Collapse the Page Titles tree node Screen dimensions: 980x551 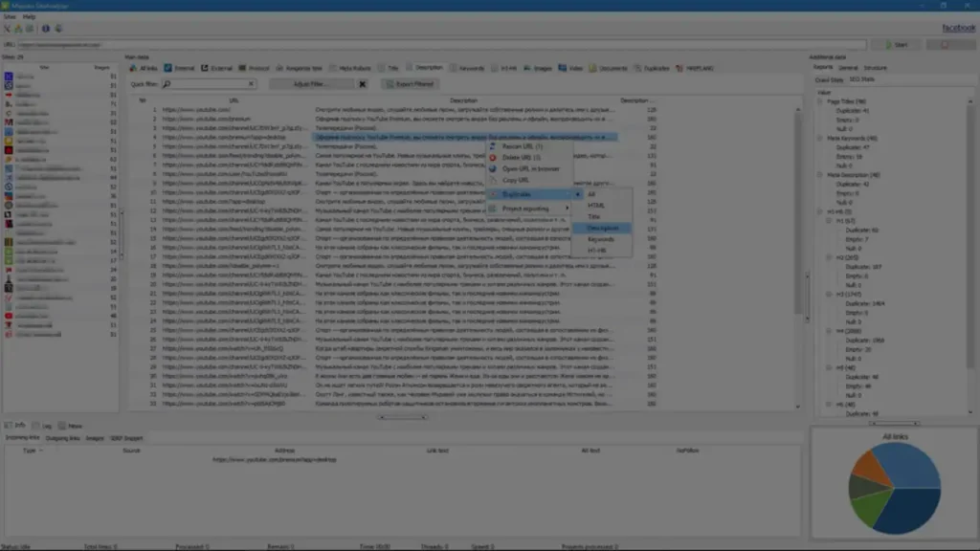click(x=819, y=101)
